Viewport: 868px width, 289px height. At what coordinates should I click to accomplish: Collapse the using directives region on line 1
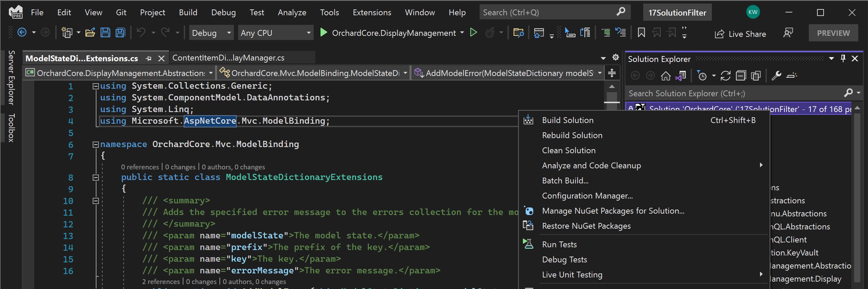pyautogui.click(x=96, y=86)
